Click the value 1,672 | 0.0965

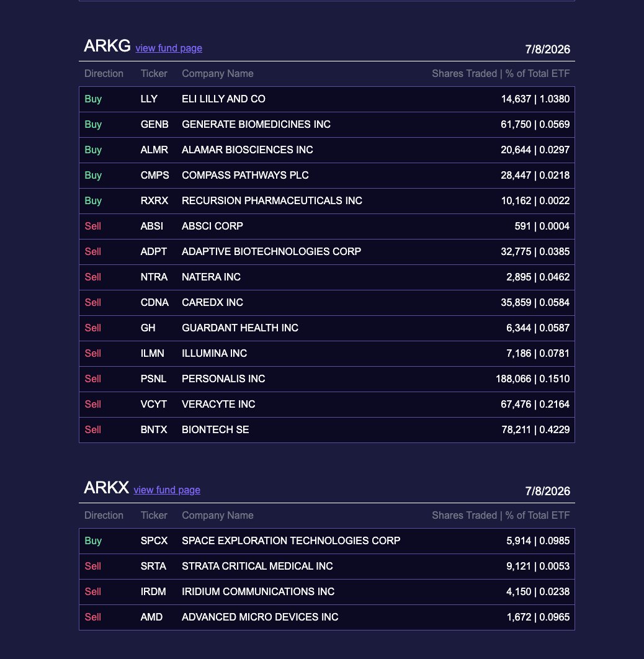(538, 617)
